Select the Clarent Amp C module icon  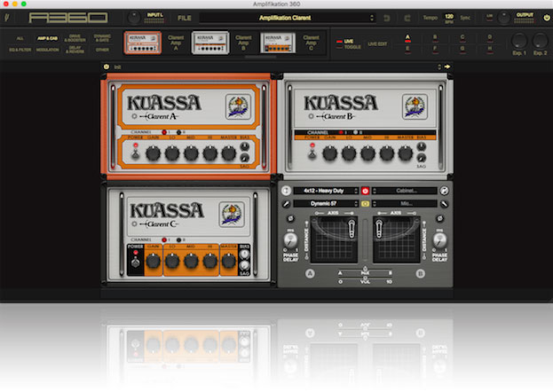point(278,42)
